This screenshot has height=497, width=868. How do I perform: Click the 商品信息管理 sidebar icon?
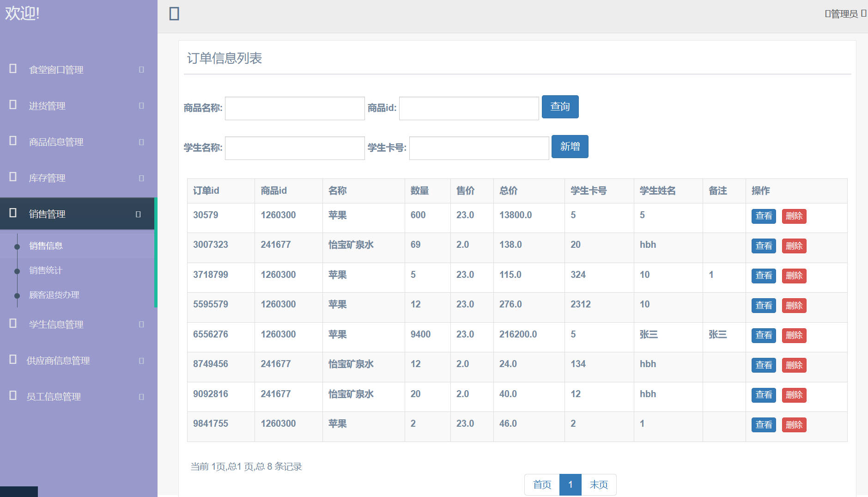[x=12, y=141]
